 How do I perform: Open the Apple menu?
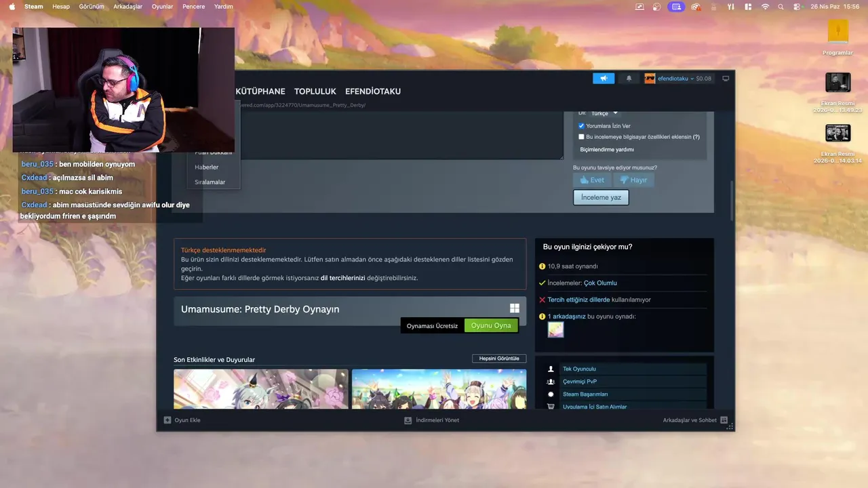click(x=12, y=6)
